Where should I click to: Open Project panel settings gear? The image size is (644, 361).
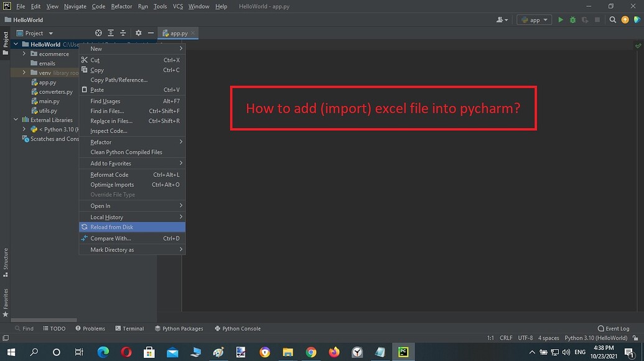point(138,32)
